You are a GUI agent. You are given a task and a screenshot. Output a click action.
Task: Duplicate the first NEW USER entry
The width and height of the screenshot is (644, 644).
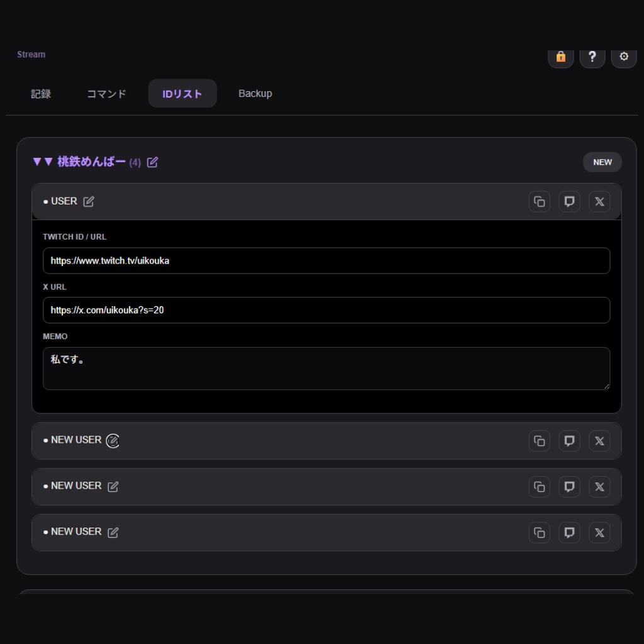pyautogui.click(x=539, y=441)
